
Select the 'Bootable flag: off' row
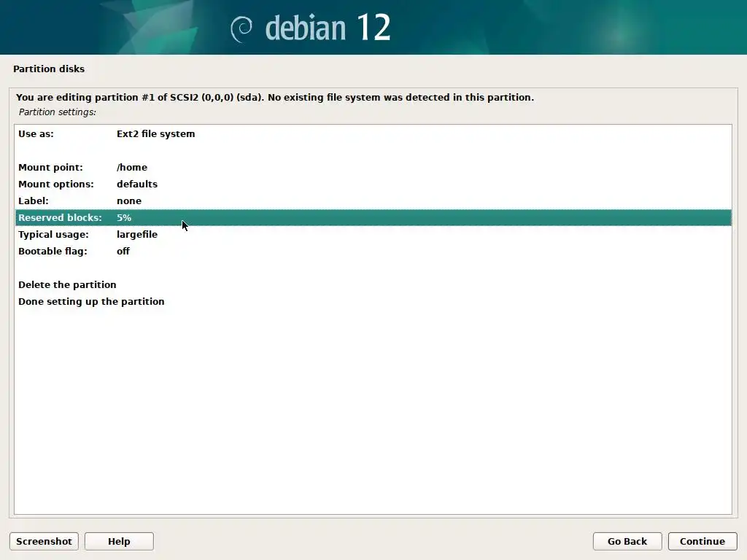pos(373,251)
